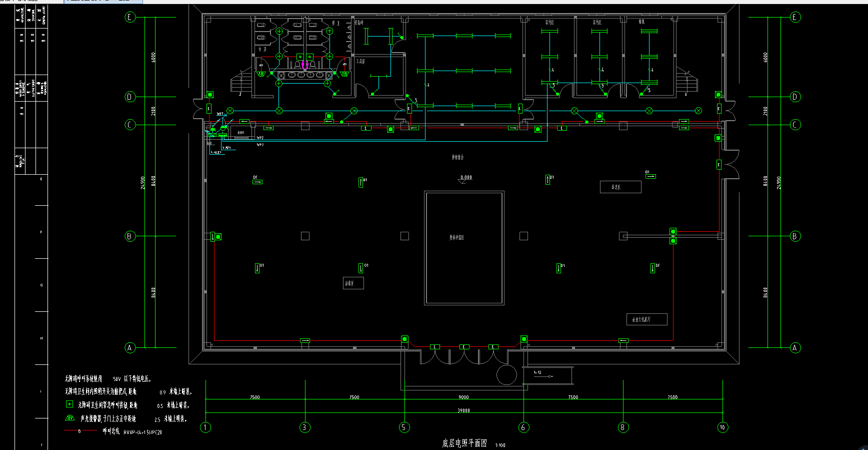Click the left-side 24900 overall dimension

pos(143,182)
